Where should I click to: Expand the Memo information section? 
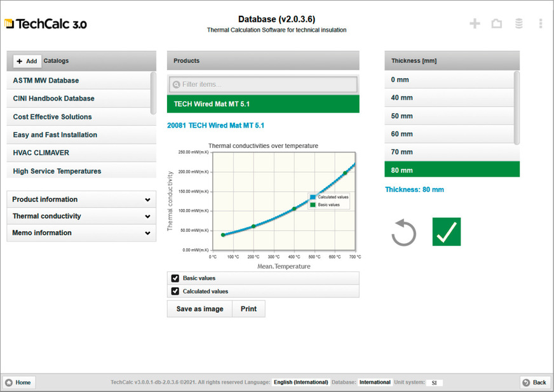click(x=81, y=233)
